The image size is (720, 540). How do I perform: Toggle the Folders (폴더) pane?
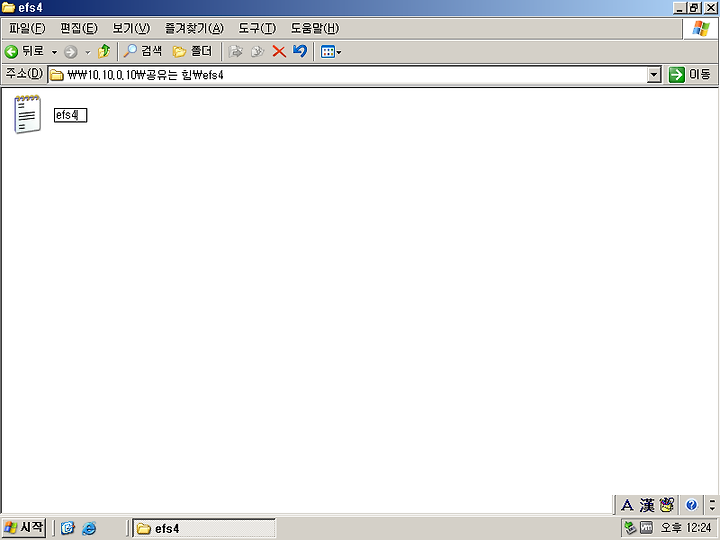click(x=192, y=51)
